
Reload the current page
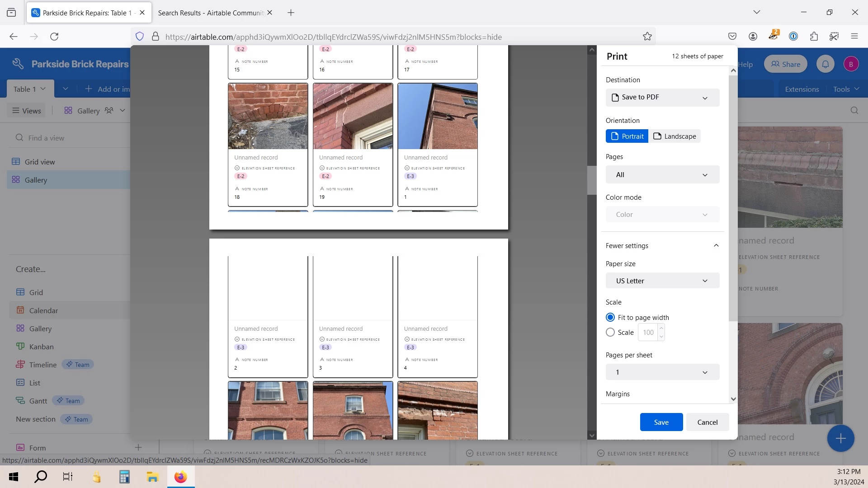pos(54,37)
